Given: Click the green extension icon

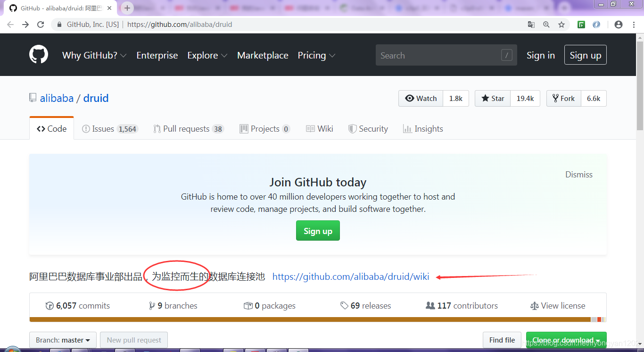Looking at the screenshot, I should tap(581, 25).
